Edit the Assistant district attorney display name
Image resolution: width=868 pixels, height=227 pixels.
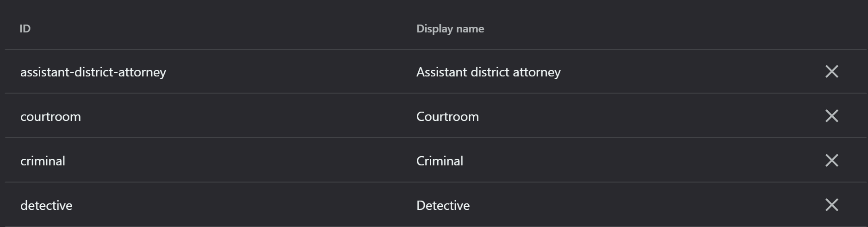coord(489,72)
